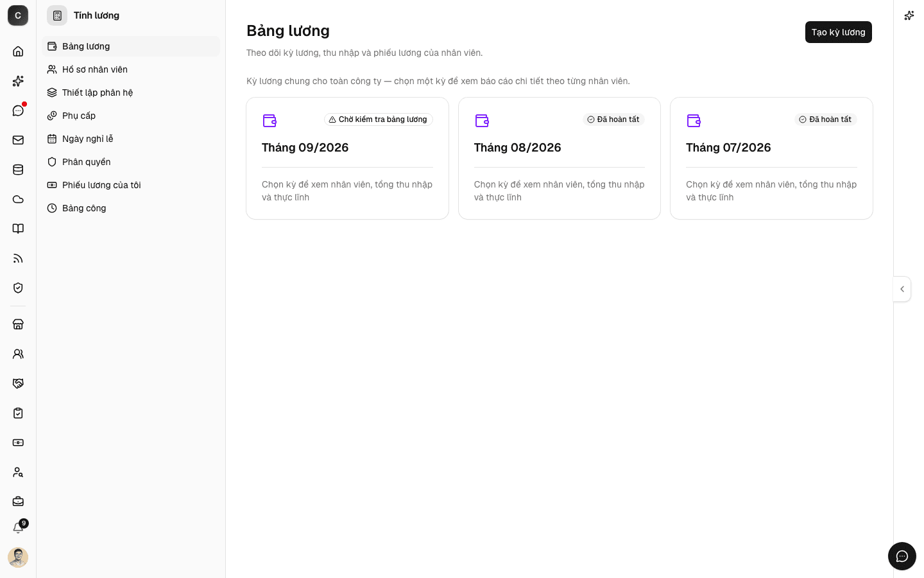
Task: Open the handshake icon in left rail
Action: pos(18,383)
